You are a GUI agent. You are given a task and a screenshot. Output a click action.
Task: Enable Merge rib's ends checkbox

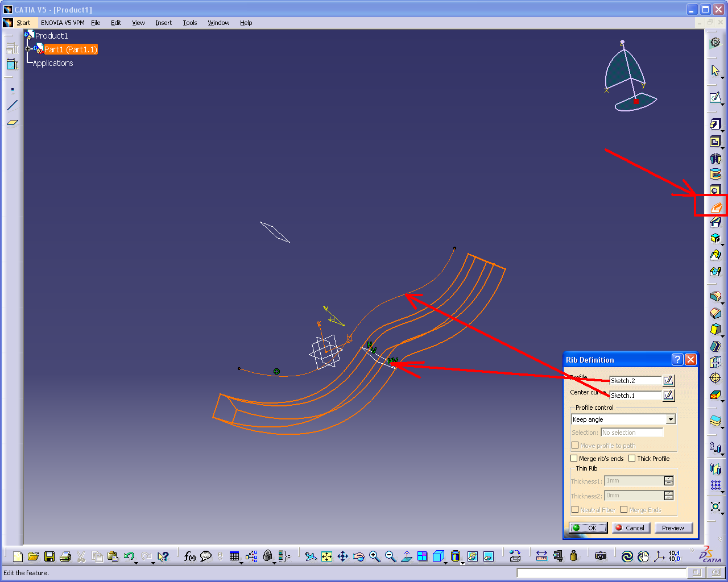click(x=574, y=458)
